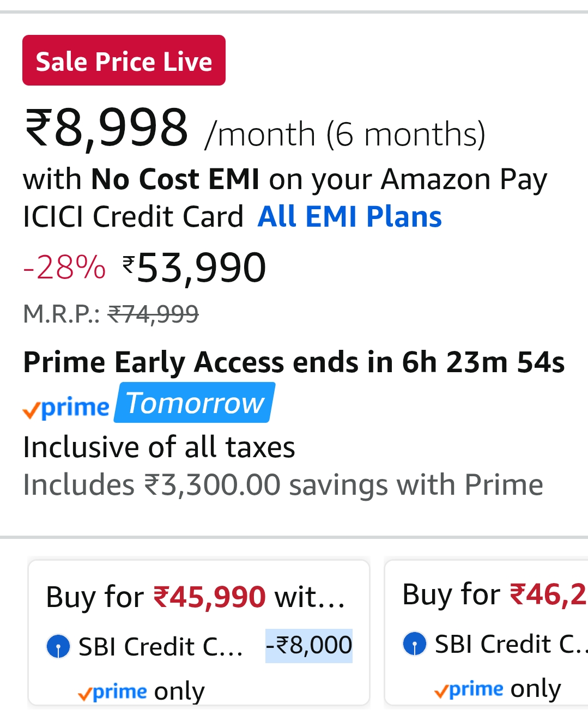This screenshot has width=588, height=716.
Task: Click the prime logo beside Tomorrow
Action: pos(66,407)
